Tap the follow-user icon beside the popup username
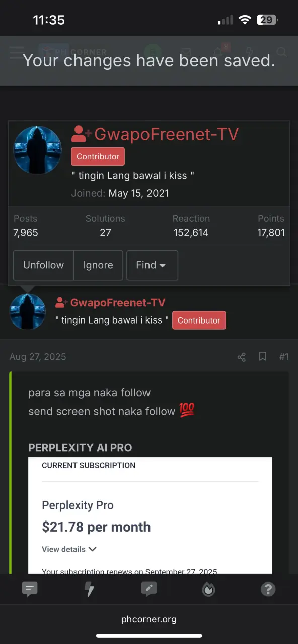298x644 pixels. [81, 134]
